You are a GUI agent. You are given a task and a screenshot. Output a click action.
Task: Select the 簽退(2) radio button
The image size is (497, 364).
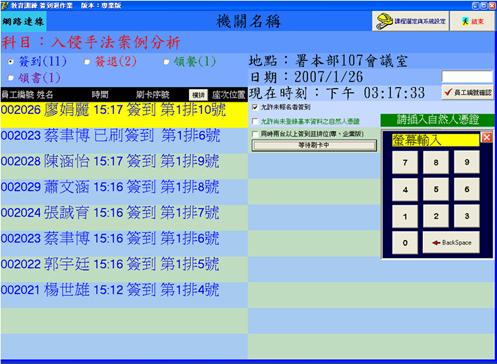[x=87, y=62]
